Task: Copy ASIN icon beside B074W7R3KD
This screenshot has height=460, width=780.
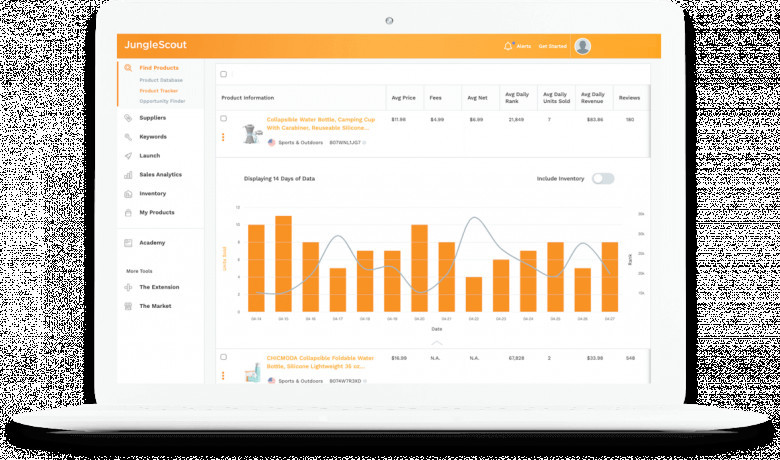Action: click(x=365, y=381)
